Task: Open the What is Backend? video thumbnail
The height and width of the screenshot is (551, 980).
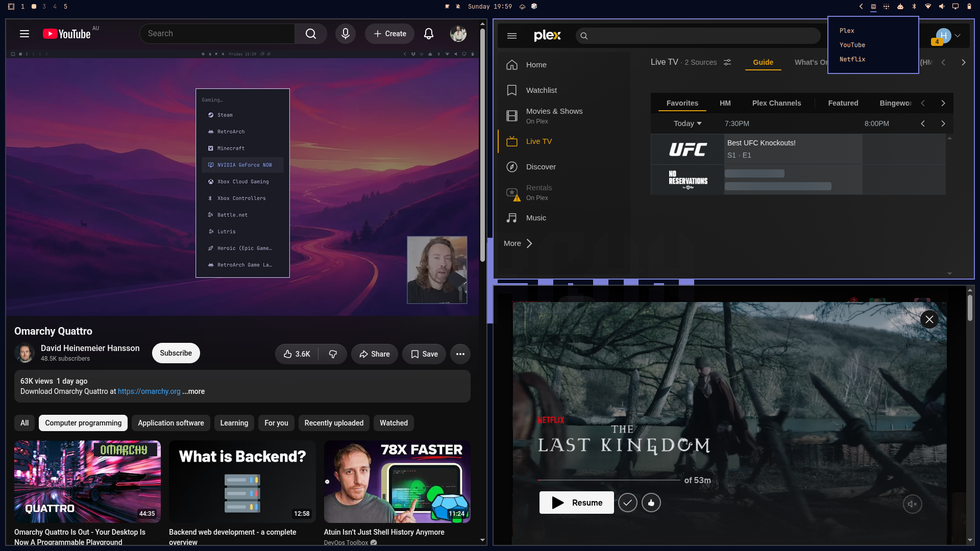Action: click(242, 482)
